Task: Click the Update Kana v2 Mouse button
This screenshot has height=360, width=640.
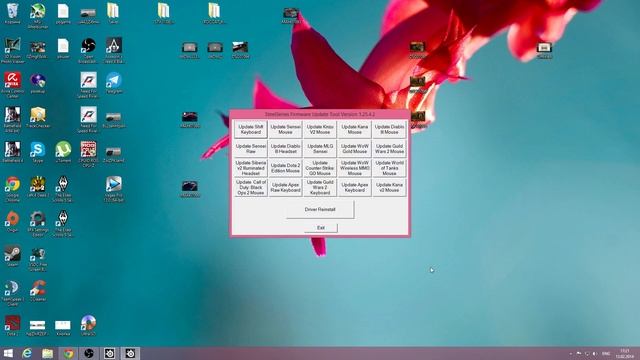Action: pos(389,187)
